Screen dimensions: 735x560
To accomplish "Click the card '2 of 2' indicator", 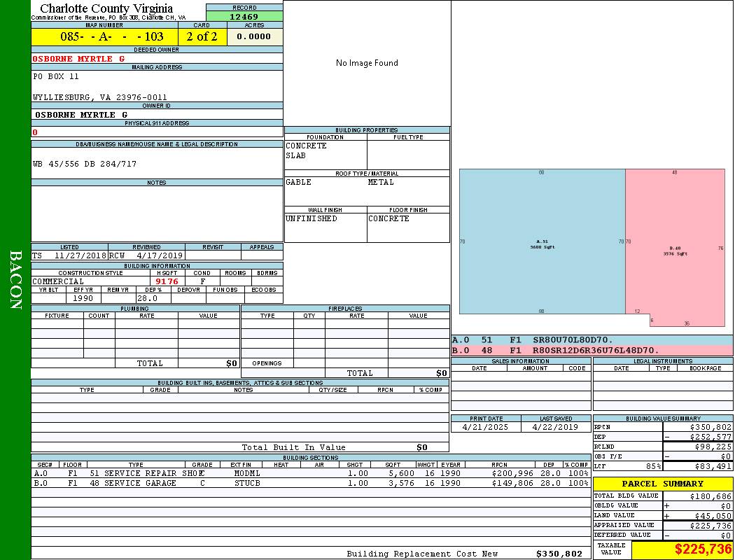I will [x=202, y=37].
